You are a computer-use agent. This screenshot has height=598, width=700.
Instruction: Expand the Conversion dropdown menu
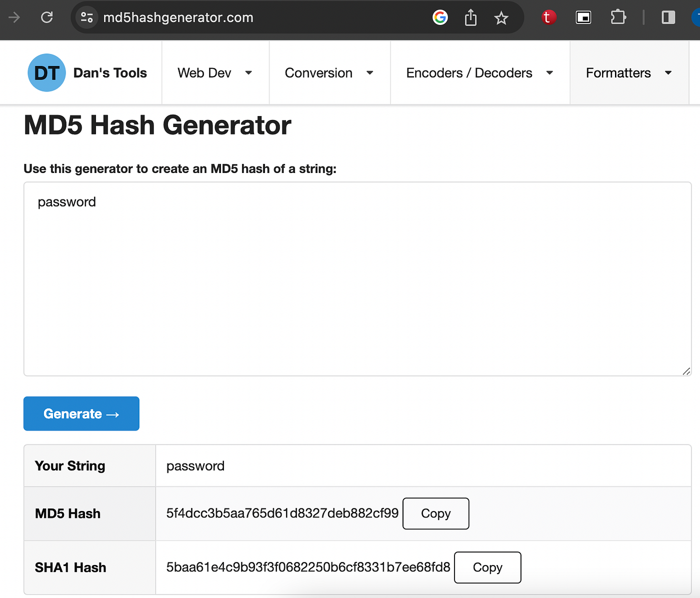pos(329,73)
